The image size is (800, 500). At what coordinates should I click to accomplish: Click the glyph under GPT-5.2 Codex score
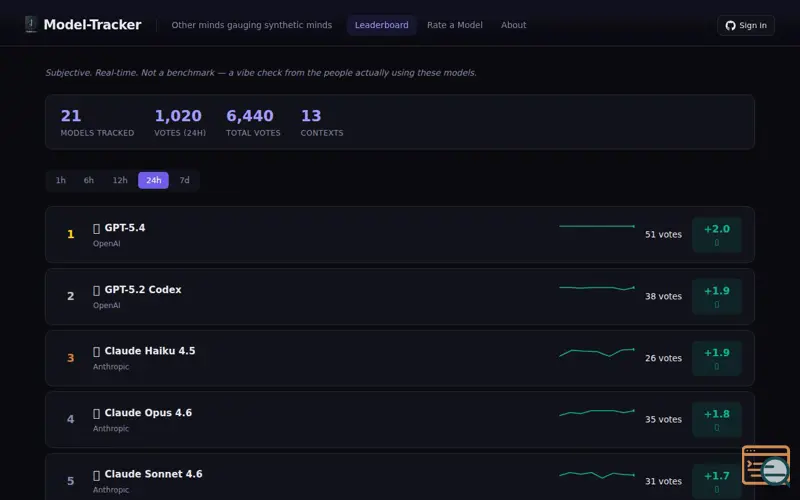[x=717, y=305]
